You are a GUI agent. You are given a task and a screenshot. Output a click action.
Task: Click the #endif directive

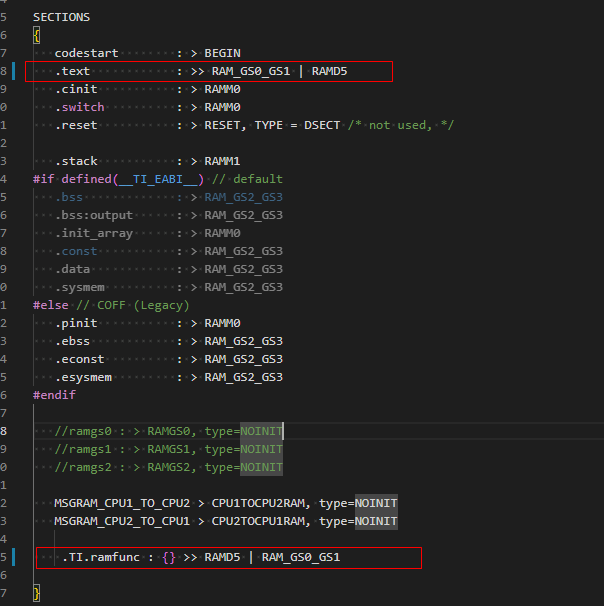pyautogui.click(x=54, y=395)
